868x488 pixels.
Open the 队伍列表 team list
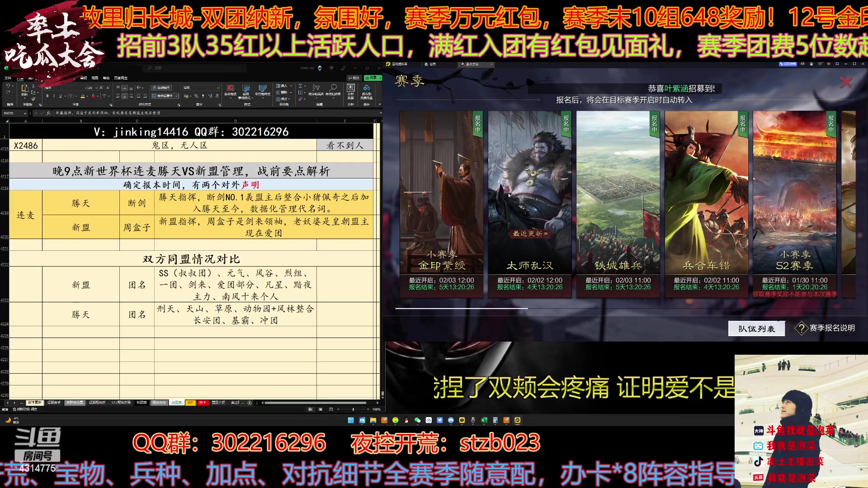[756, 328]
